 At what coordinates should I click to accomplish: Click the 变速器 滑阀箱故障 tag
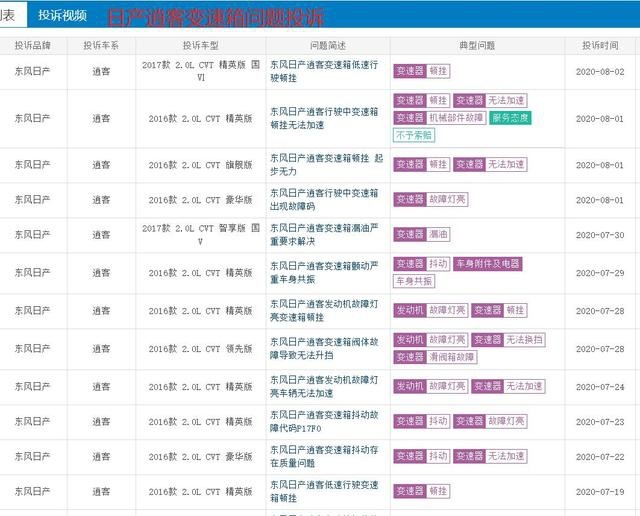[435, 357]
